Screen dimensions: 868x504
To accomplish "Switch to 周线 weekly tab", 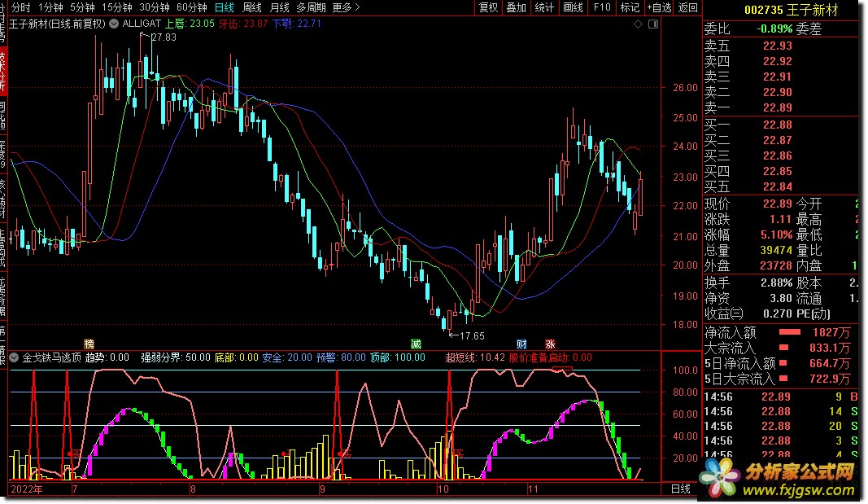I will click(x=252, y=7).
